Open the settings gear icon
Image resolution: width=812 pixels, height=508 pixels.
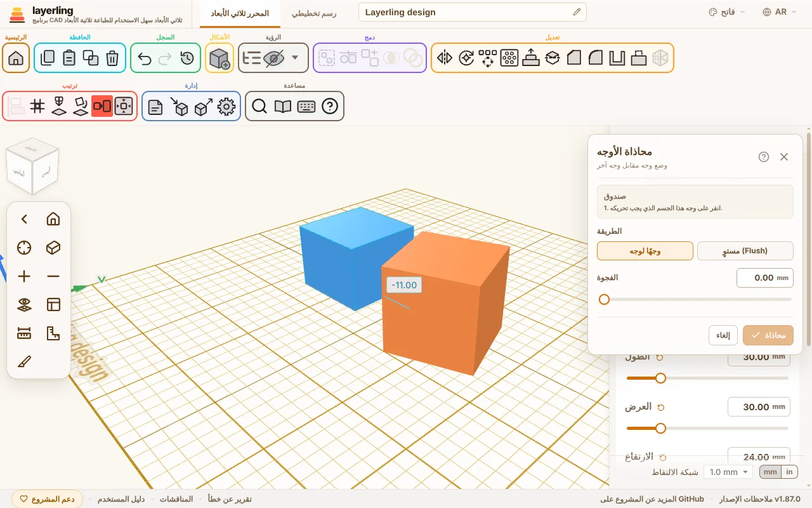[x=226, y=107]
